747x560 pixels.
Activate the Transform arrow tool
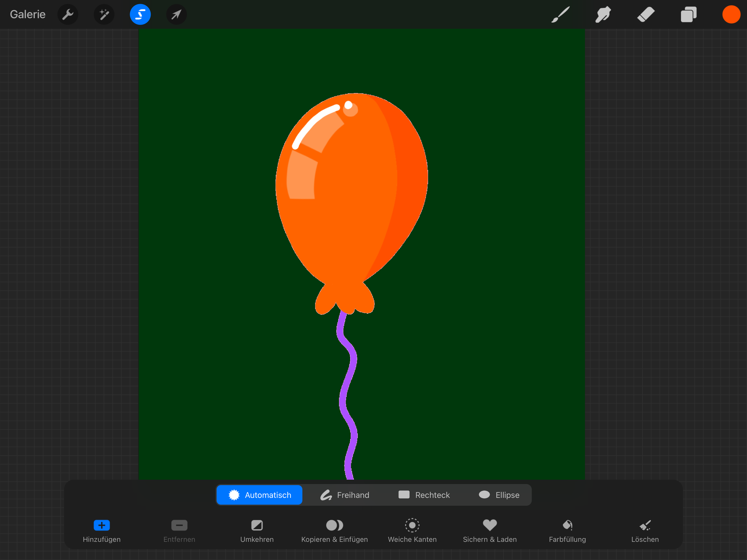point(176,15)
